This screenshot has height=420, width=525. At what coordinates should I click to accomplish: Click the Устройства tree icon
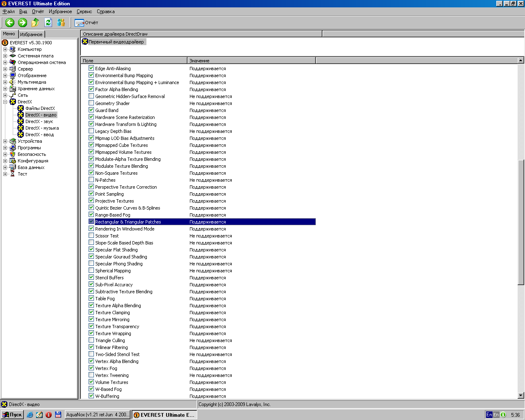coord(13,141)
